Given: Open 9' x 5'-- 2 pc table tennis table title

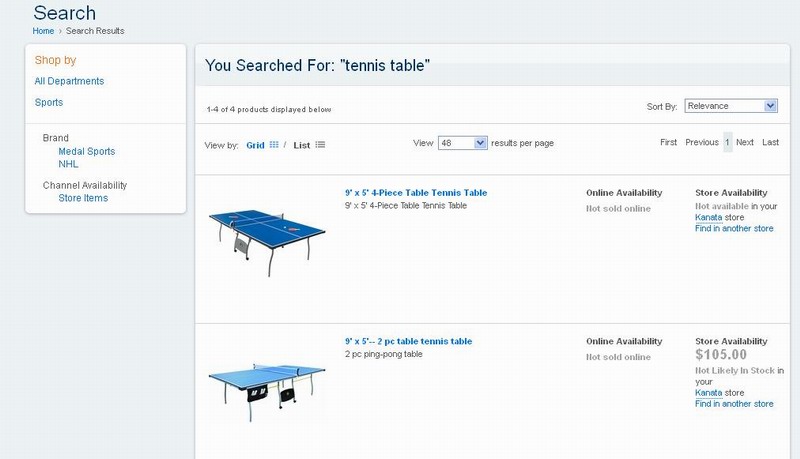Looking at the screenshot, I should click(x=408, y=342).
